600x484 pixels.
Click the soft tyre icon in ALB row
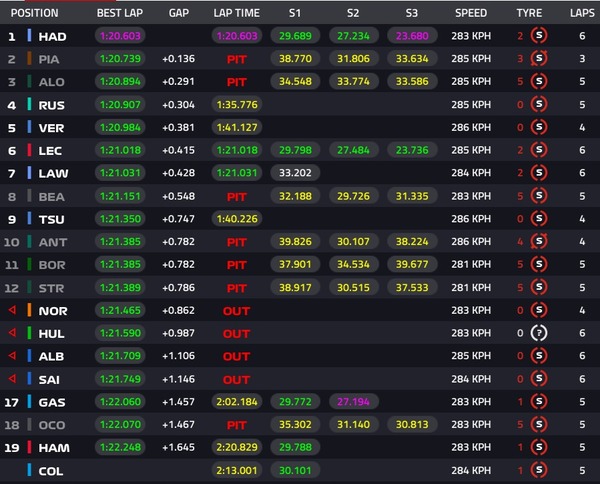click(539, 355)
